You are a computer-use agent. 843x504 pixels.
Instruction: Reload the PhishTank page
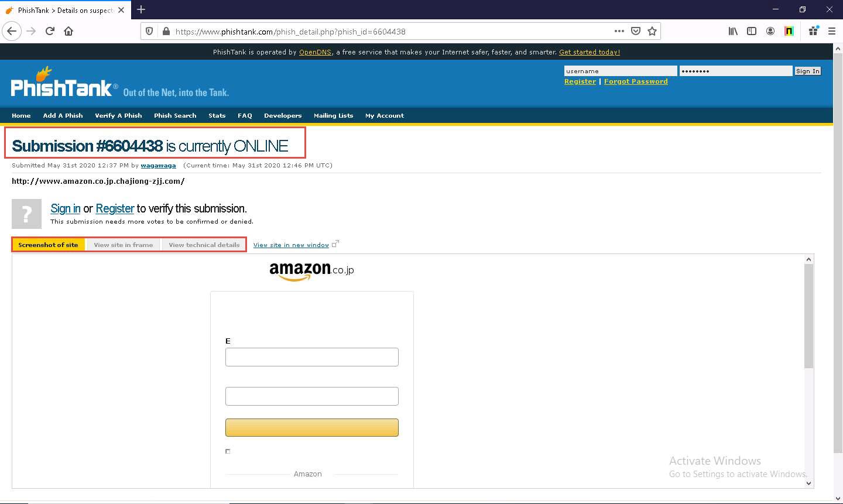click(50, 31)
